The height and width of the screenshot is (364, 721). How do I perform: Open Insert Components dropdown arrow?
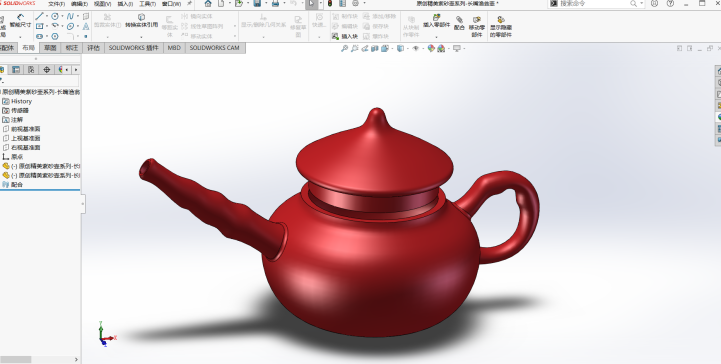[436, 36]
